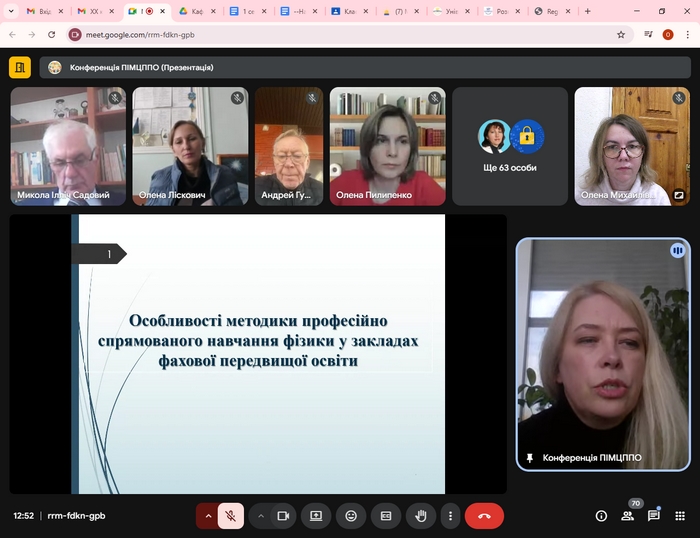Select Олена Пилипенко's video tile

(387, 146)
